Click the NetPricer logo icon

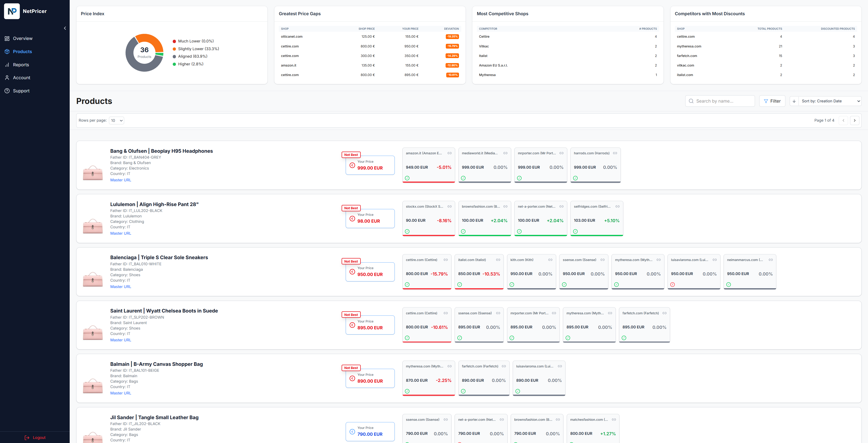point(12,11)
